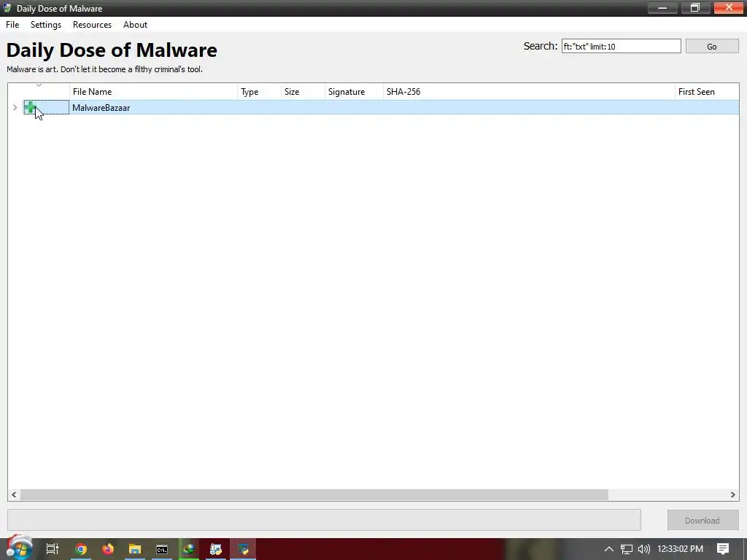Launch Google Chrome from the taskbar
Viewport: 747px width, 560px height.
pyautogui.click(x=81, y=549)
